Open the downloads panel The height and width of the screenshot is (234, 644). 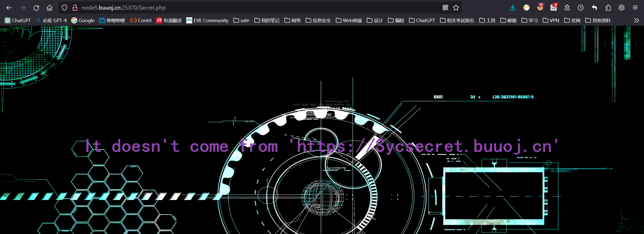(x=513, y=8)
